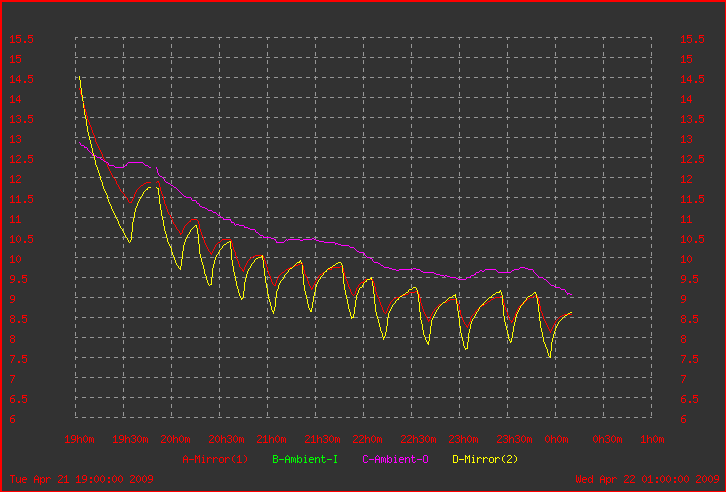Click the 0h0m time axis label
Screen dimensions: 726x492
[557, 439]
